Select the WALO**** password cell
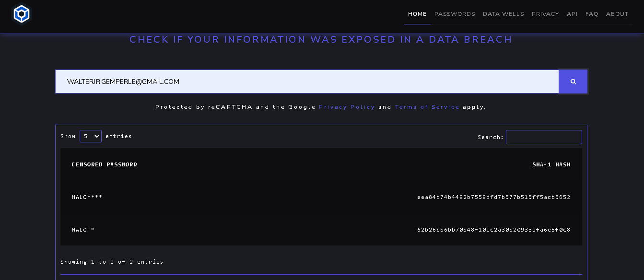Screen dimensions: 644x280 pos(87,197)
